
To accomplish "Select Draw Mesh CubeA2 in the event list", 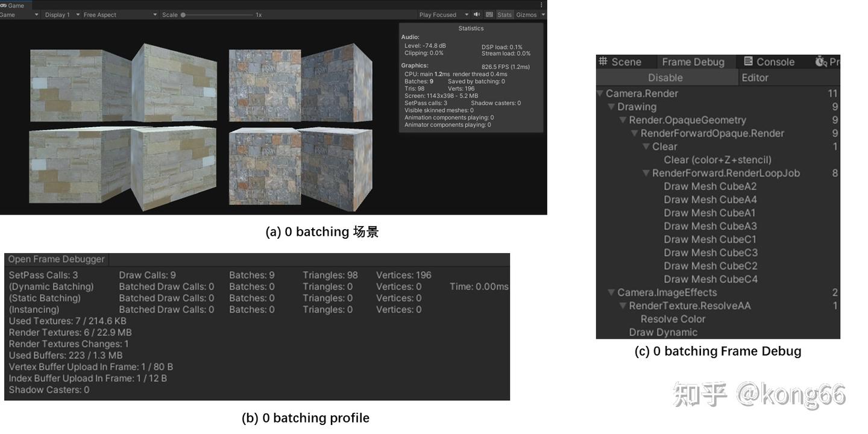I will click(x=710, y=186).
